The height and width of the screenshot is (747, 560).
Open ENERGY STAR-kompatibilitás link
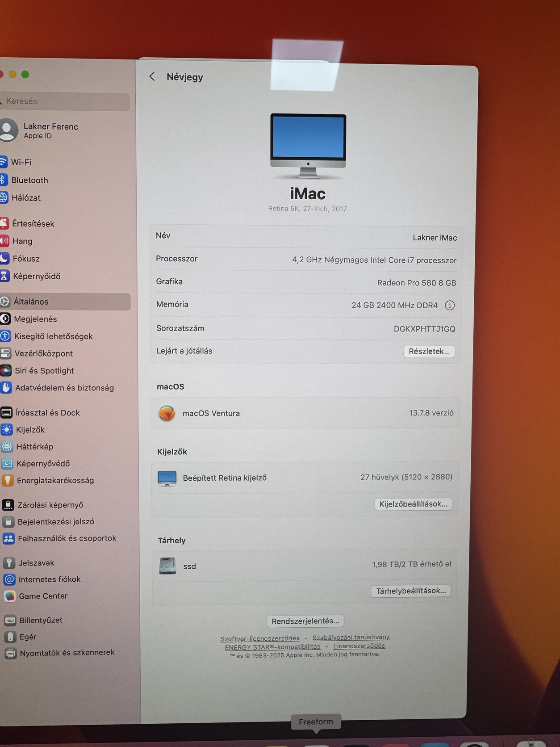pos(272,647)
